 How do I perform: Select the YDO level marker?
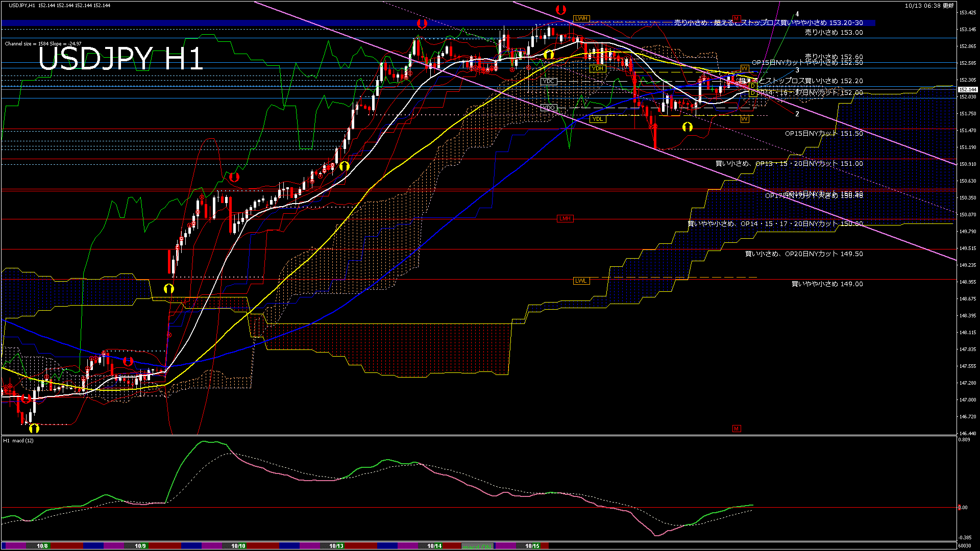pos(548,108)
